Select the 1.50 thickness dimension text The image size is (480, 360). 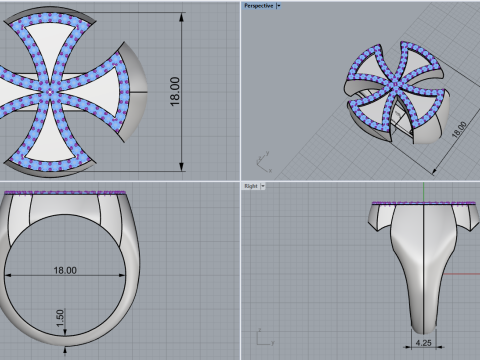tap(60, 318)
